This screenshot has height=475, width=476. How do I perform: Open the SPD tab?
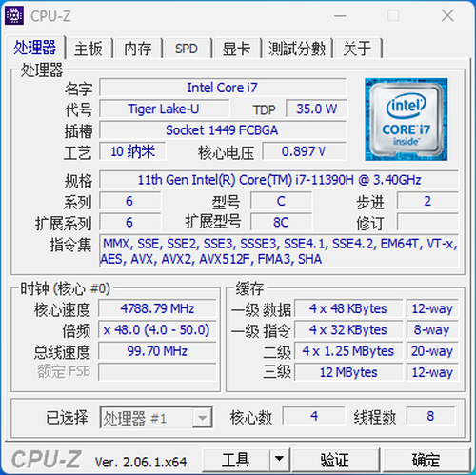click(187, 49)
